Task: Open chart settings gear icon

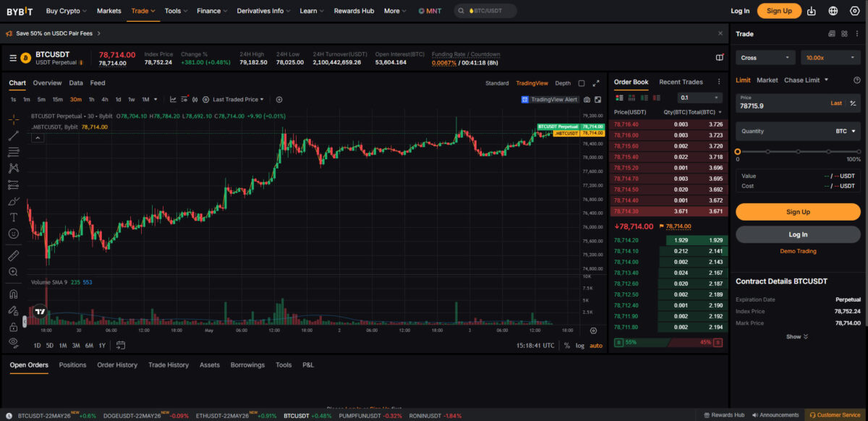Action: [206, 99]
